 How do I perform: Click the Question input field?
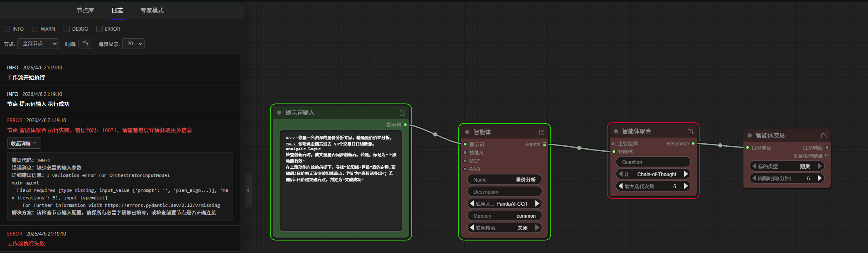653,162
